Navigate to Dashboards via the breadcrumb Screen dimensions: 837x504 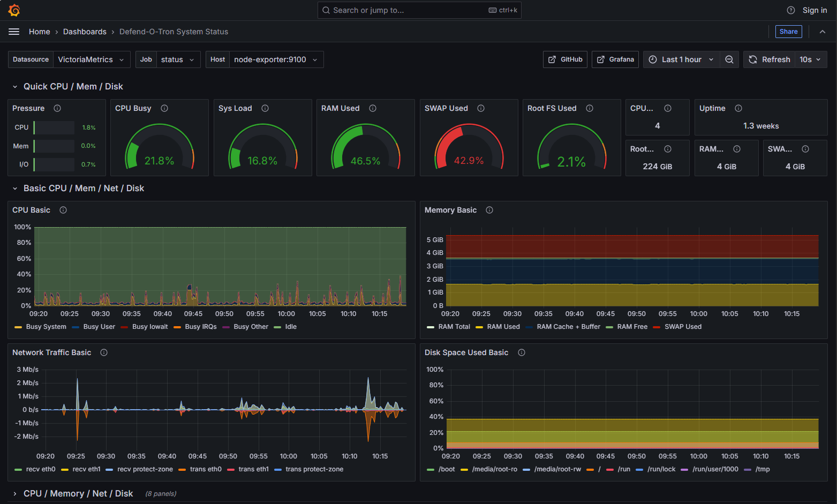coord(85,32)
